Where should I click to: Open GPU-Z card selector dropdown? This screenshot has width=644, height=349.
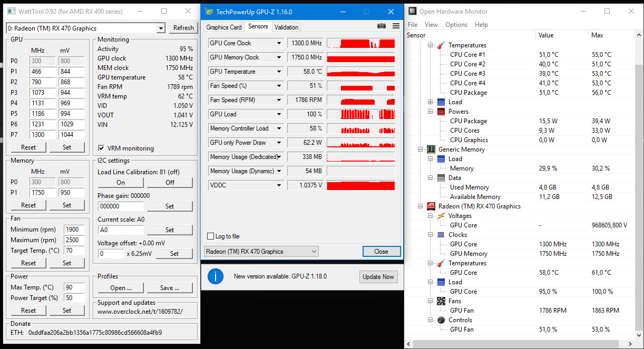tap(261, 252)
